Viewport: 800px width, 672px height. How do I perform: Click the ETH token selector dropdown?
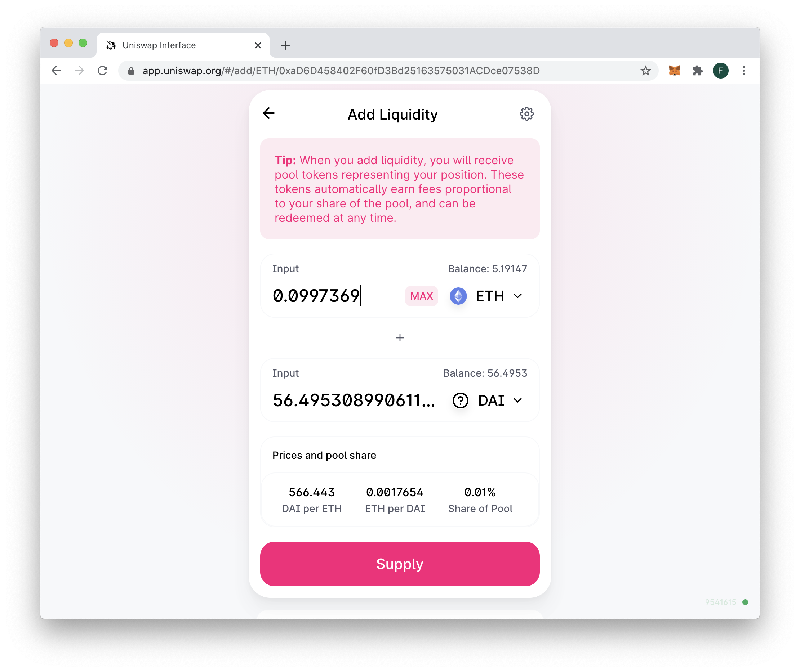pos(486,295)
